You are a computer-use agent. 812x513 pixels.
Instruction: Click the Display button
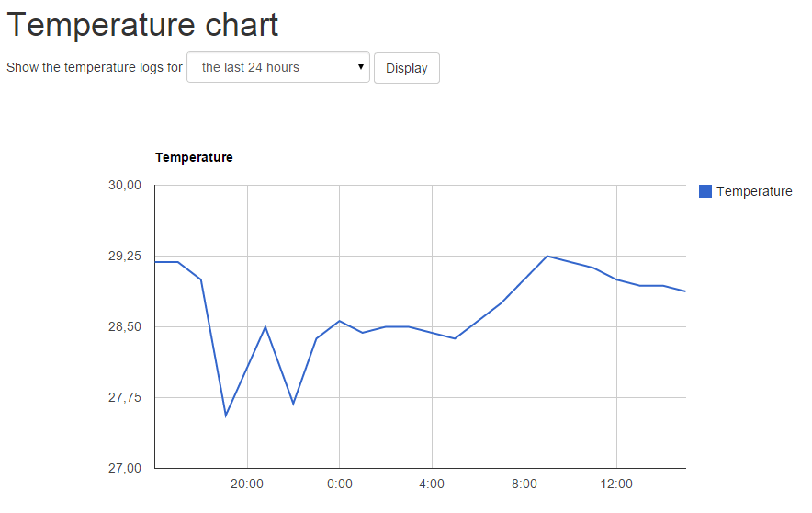pyautogui.click(x=407, y=68)
